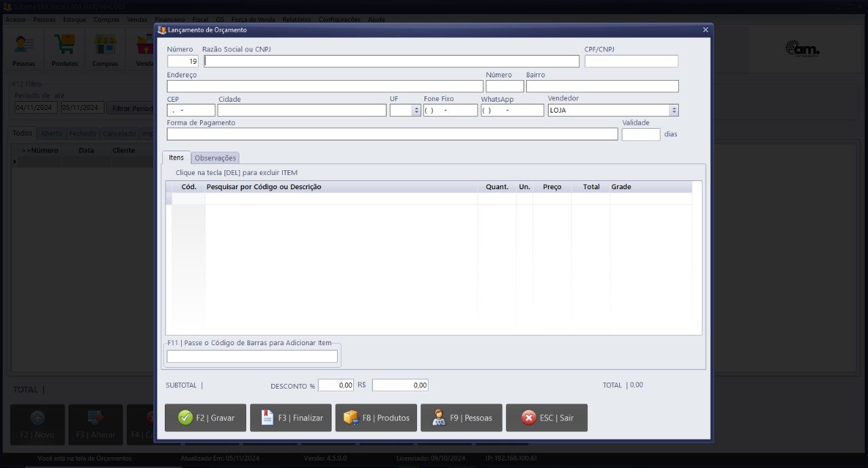
Task: Open the F8 Produtos lookup
Action: coord(376,418)
